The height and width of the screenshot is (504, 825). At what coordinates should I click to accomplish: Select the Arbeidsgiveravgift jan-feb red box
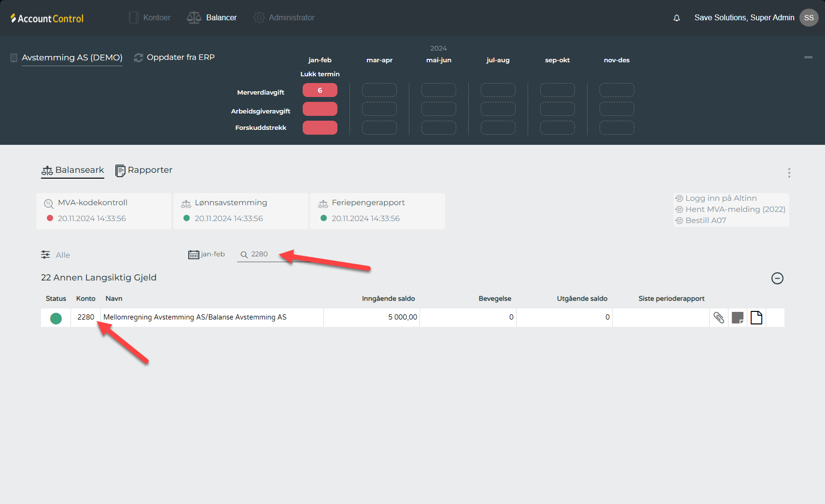(320, 109)
